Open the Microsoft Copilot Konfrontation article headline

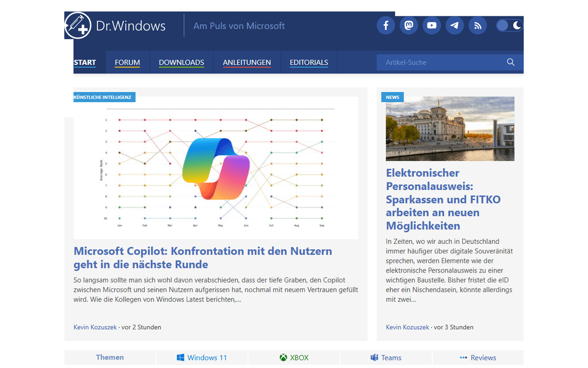[203, 257]
